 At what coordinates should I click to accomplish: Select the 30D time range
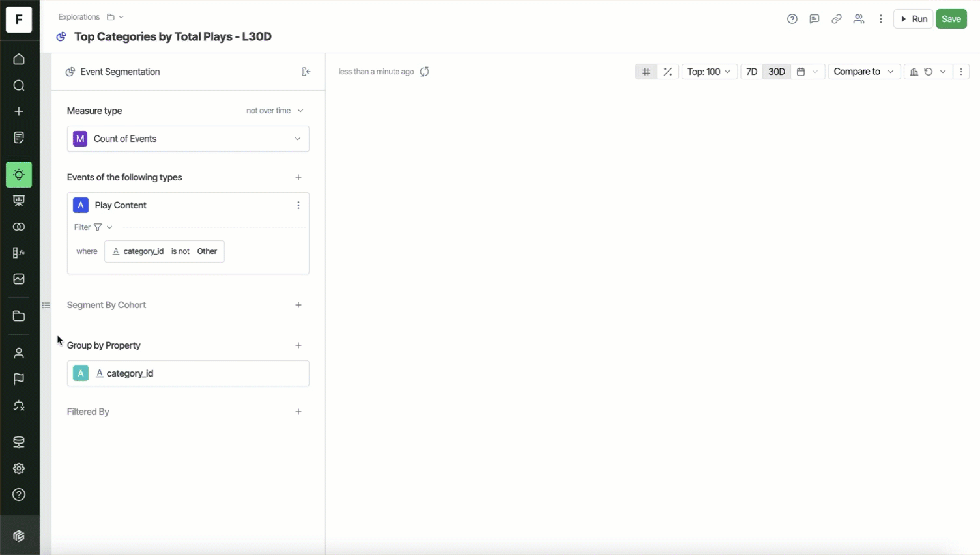(x=777, y=72)
